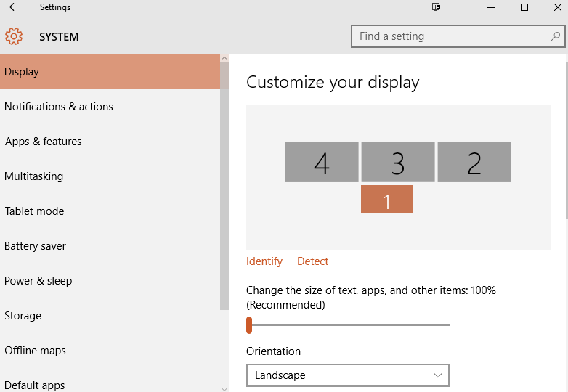Select monitor 3 in display layout

[398, 162]
